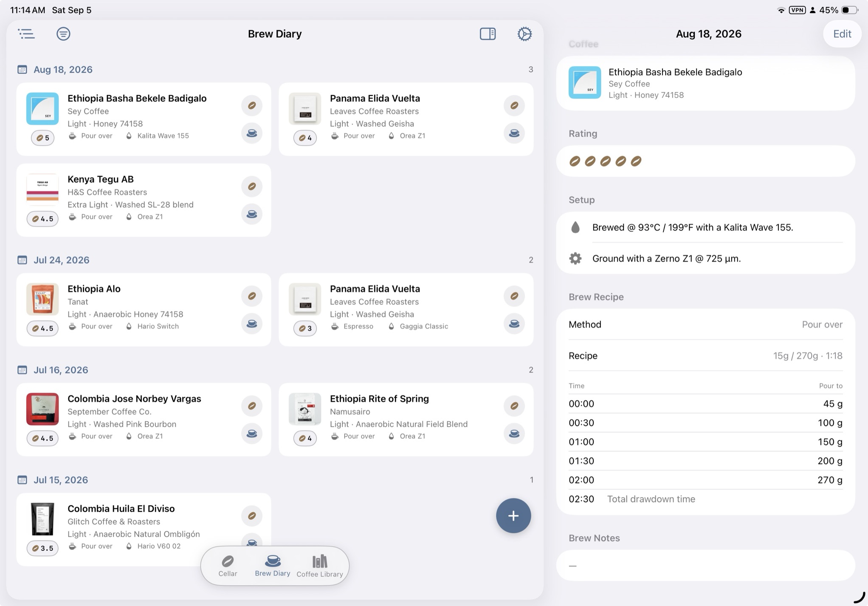The width and height of the screenshot is (868, 606).
Task: Tap cup icon on Kenya Tegu AB card
Action: (x=252, y=214)
